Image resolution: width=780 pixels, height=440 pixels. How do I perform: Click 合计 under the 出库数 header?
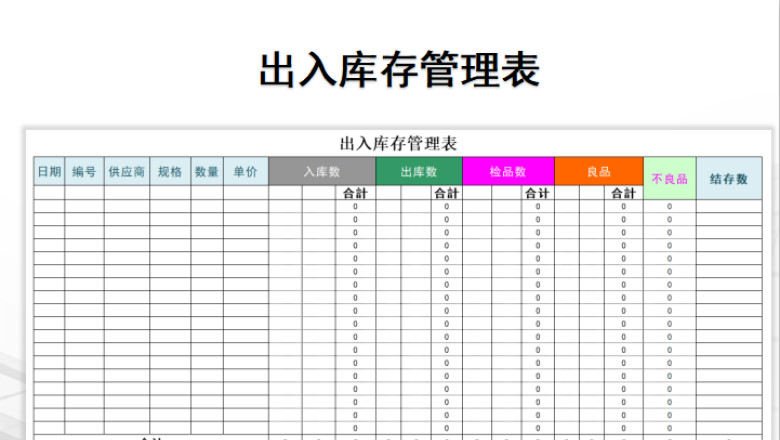tap(446, 193)
